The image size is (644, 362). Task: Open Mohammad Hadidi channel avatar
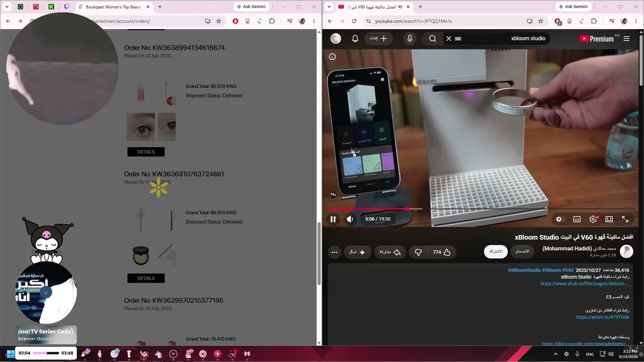point(626,251)
